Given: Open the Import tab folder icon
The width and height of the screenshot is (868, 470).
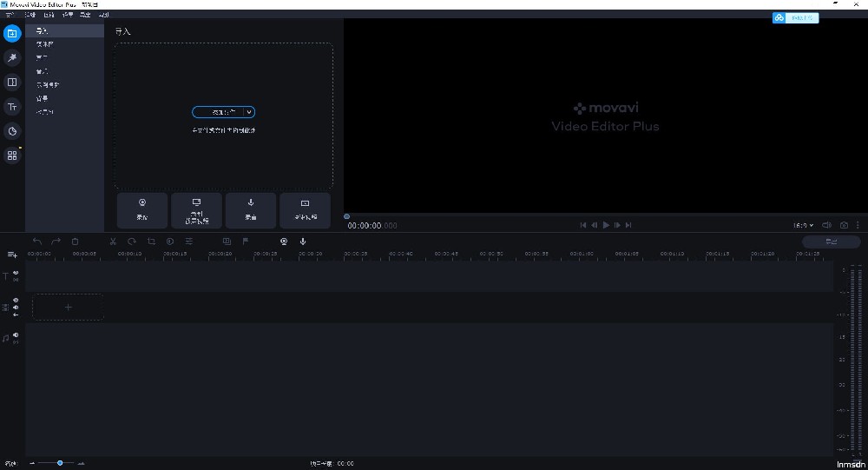Looking at the screenshot, I should pos(12,34).
